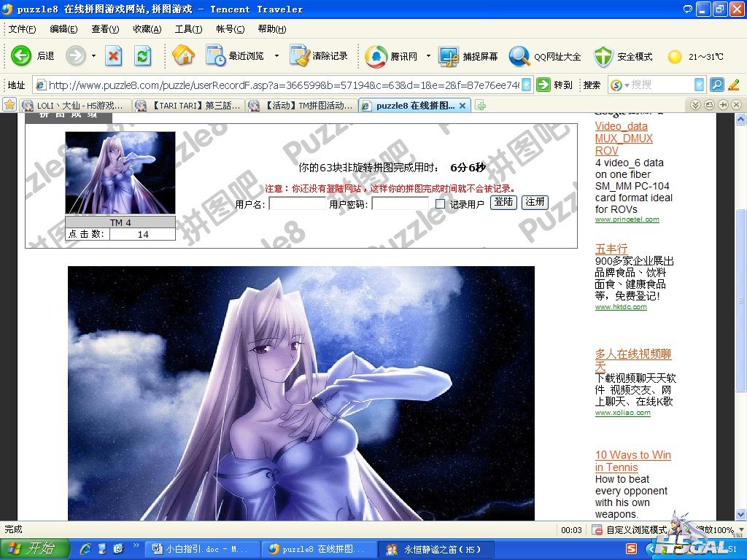Click the 转到 go button
747x560 pixels.
click(554, 85)
